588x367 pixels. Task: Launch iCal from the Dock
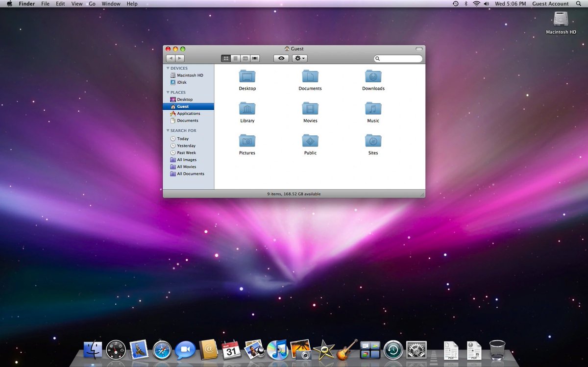click(231, 350)
